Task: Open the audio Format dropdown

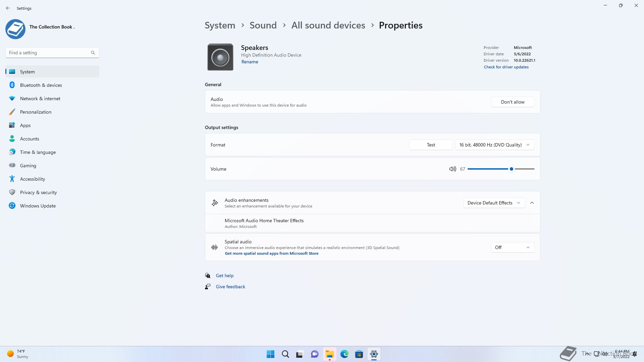Action: [x=495, y=145]
